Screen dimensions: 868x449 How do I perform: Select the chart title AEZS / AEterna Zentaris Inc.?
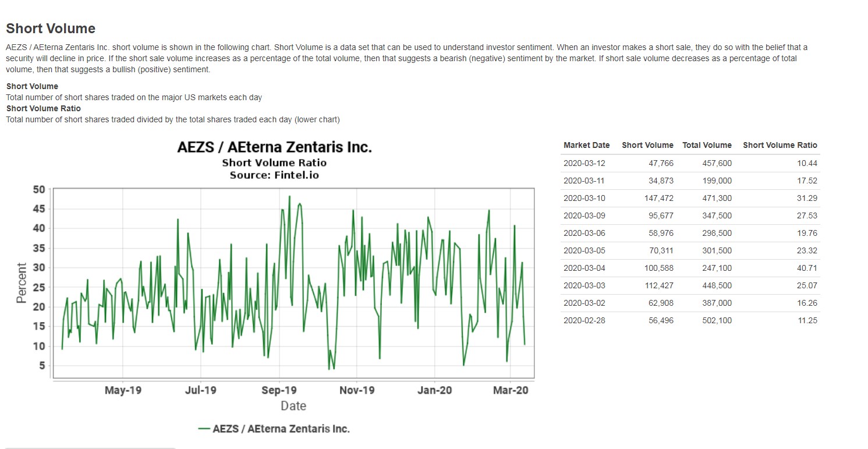click(274, 147)
